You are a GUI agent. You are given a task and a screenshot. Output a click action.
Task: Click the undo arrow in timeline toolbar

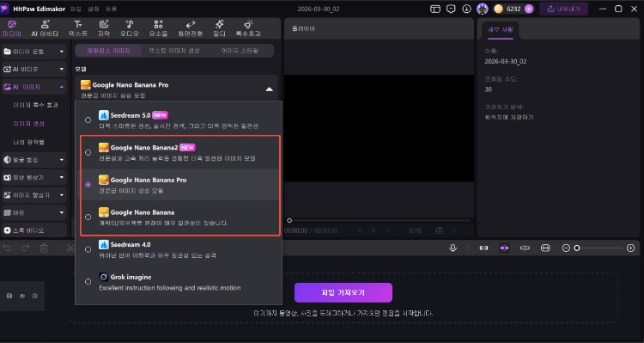[7, 248]
